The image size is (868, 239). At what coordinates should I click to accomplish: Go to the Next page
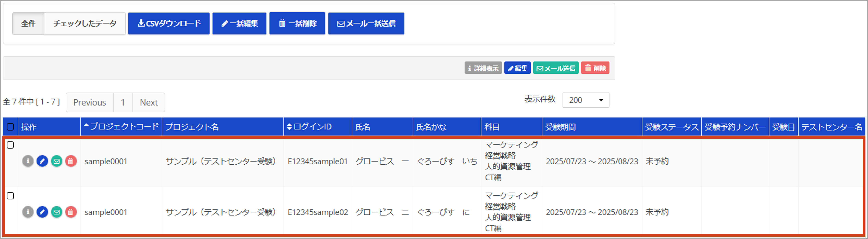(x=149, y=102)
